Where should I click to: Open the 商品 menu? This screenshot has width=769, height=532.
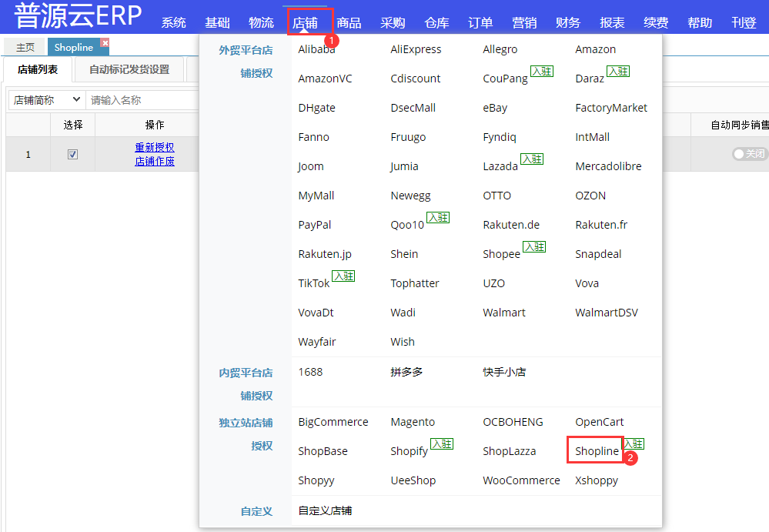(x=349, y=22)
